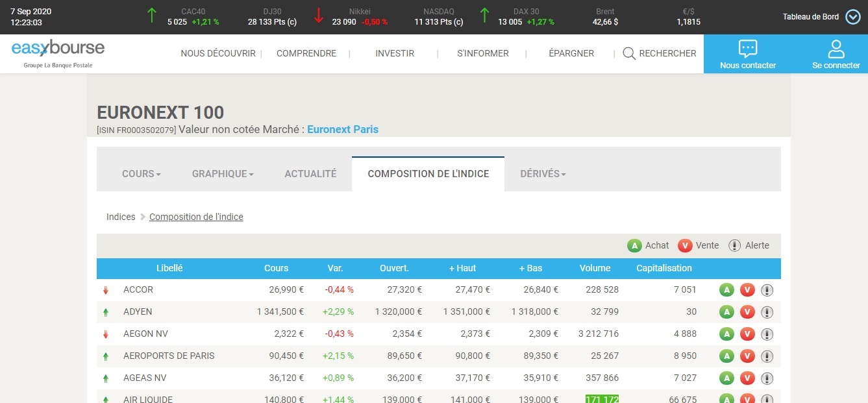
Task: Click the Nikkei index ticker
Action: tap(360, 17)
